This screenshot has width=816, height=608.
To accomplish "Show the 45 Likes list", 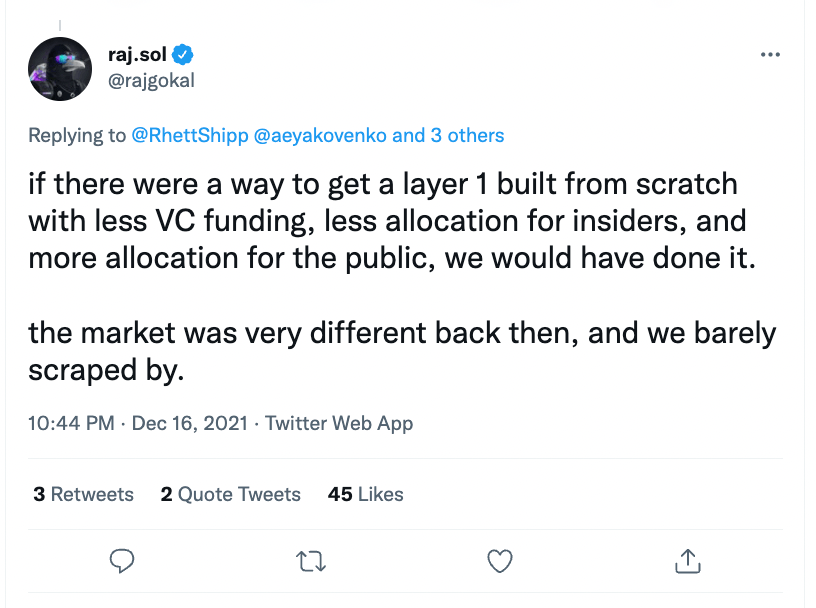I will tap(365, 494).
